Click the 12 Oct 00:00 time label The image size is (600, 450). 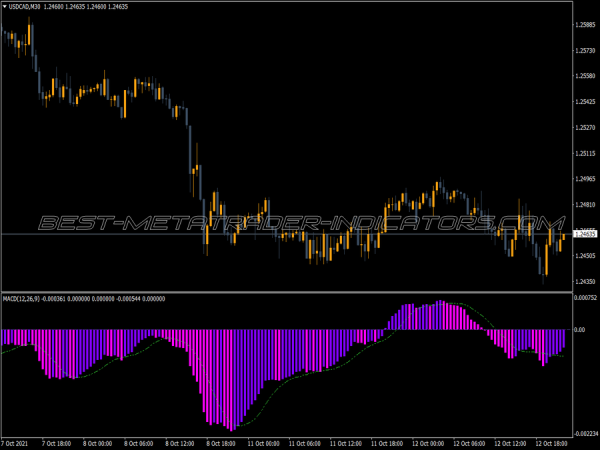pyautogui.click(x=428, y=443)
